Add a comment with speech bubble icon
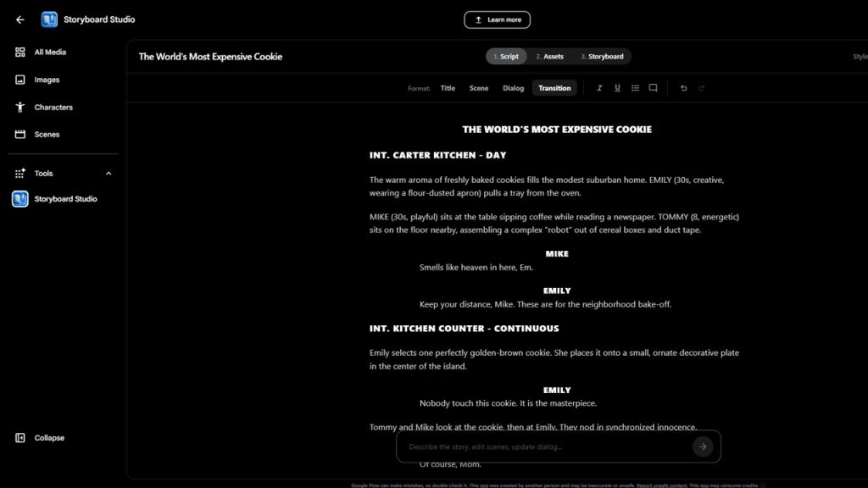The image size is (868, 488). [x=654, y=88]
